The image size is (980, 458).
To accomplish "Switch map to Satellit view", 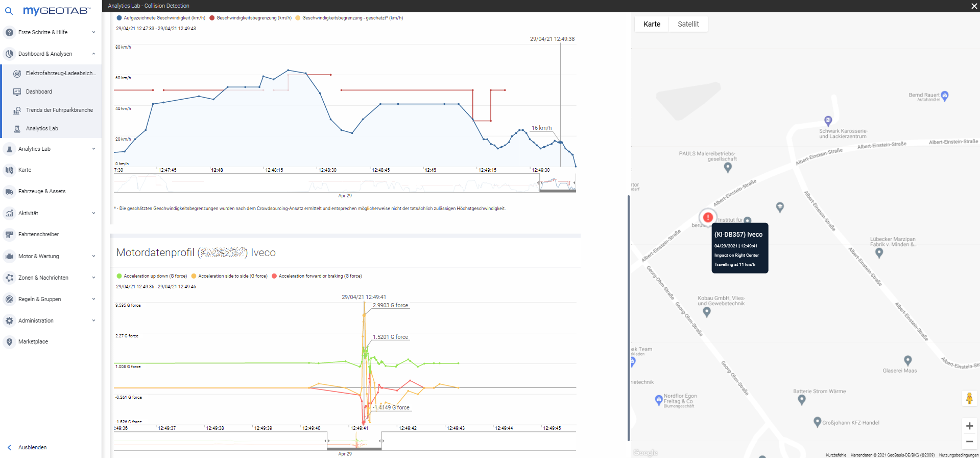I will [688, 24].
